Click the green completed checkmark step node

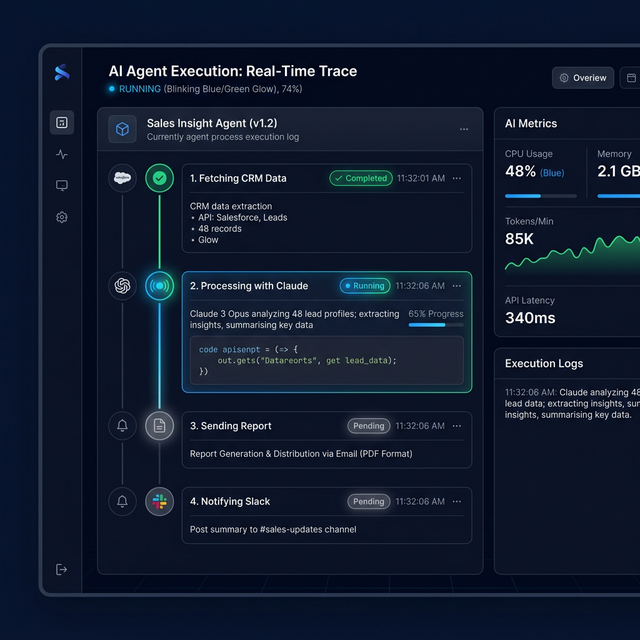[x=160, y=178]
